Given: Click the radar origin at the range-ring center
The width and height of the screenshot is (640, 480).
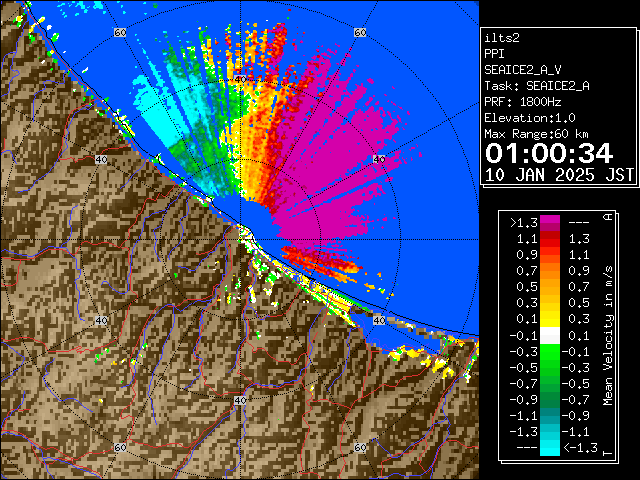Looking at the screenshot, I should click(x=240, y=240).
